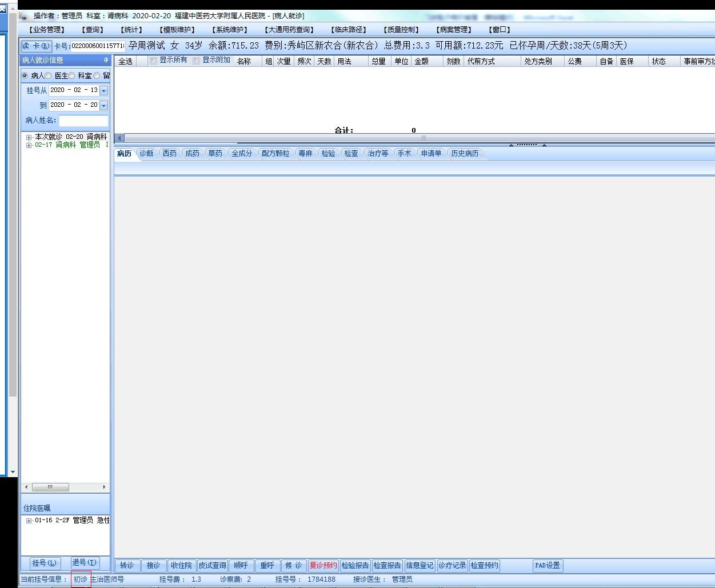Switch to the 检查 tab
The image size is (715, 588).
point(351,154)
